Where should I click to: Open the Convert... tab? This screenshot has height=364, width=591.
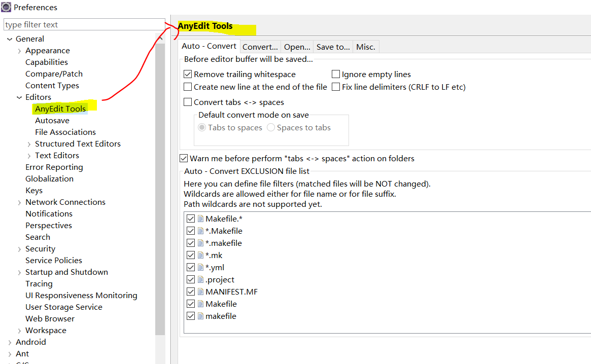coord(260,47)
